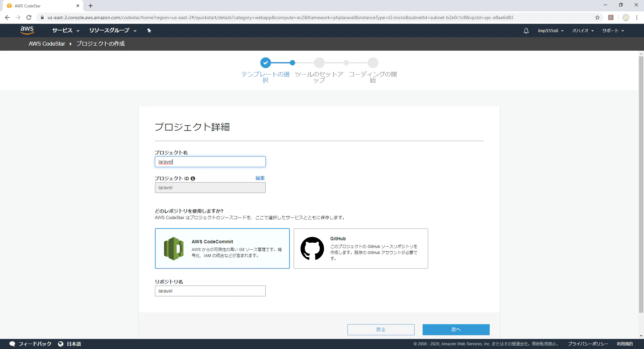644x349 pixels.
Task: Click the project ID info icon
Action: coord(193,179)
